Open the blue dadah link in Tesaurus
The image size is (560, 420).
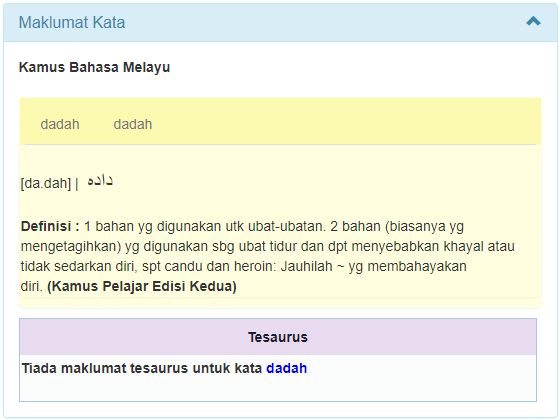tap(286, 368)
